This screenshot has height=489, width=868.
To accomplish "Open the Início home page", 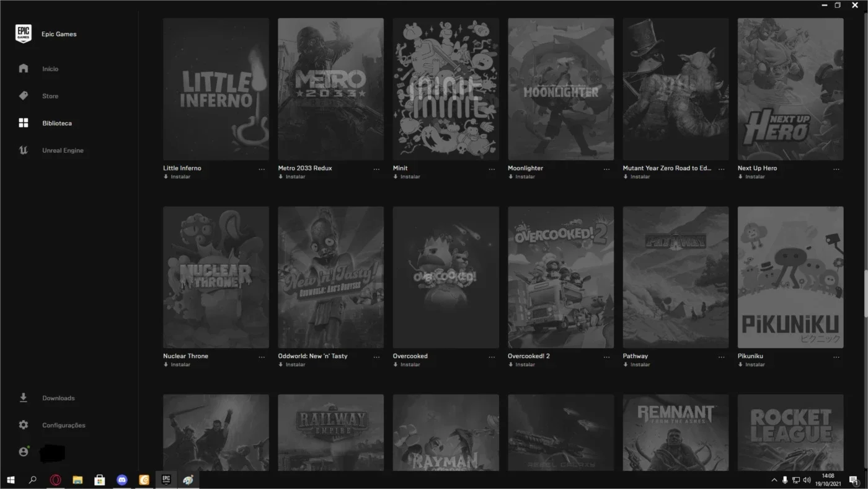I will point(50,69).
